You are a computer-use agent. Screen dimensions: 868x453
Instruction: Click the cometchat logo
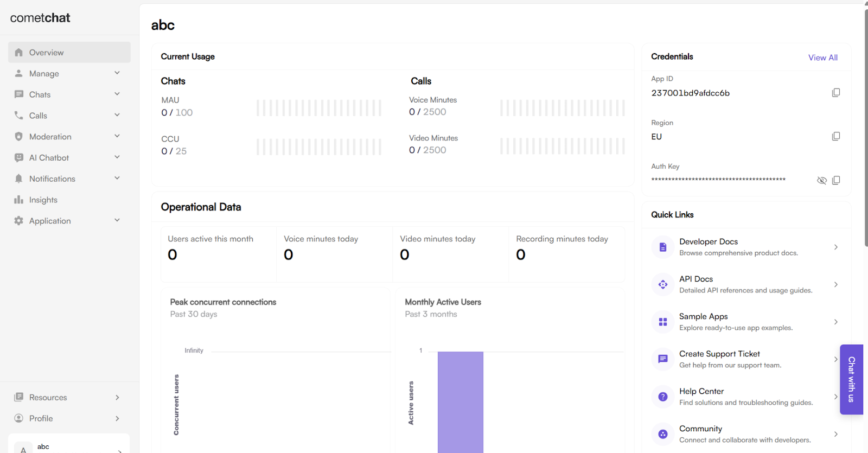[x=40, y=18]
